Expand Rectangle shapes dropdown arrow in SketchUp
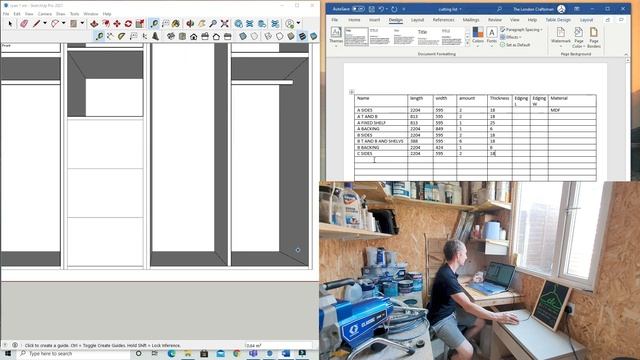 click(x=82, y=24)
